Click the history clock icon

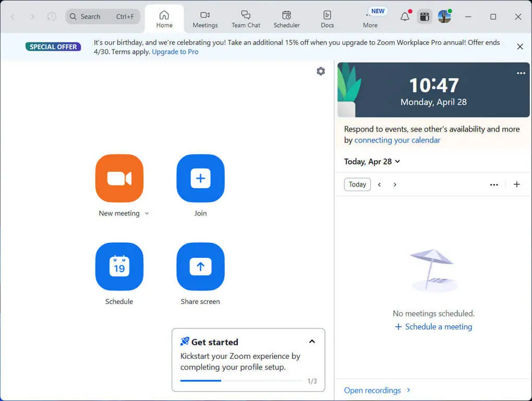pos(52,16)
